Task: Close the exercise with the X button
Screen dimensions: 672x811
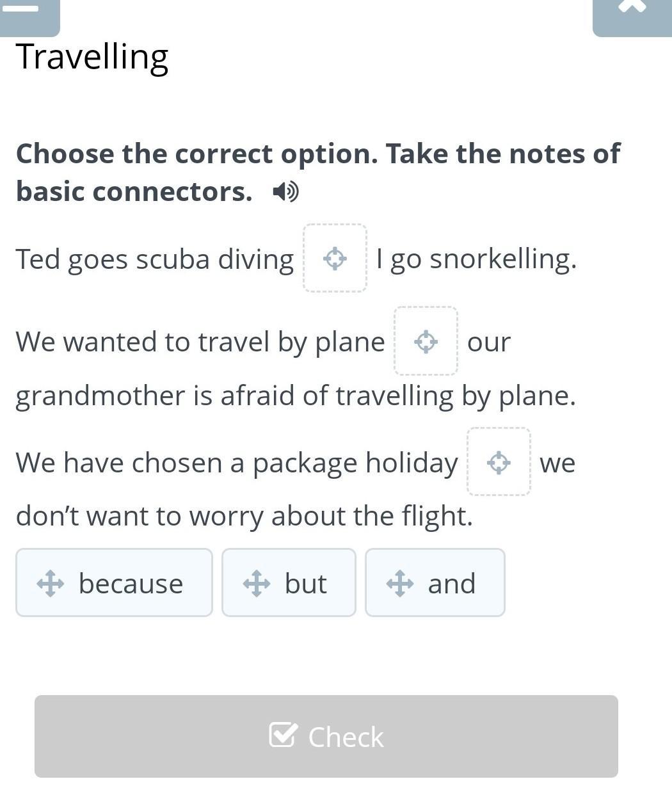Action: click(x=632, y=8)
